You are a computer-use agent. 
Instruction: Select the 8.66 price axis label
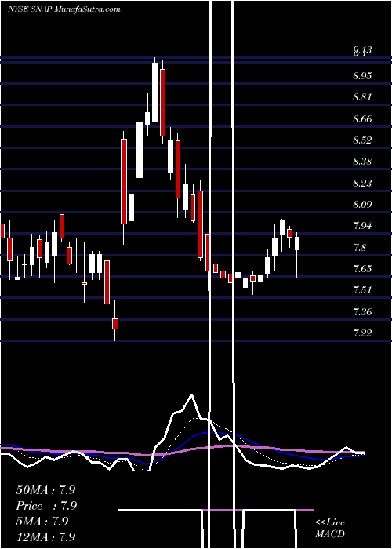[x=362, y=119]
